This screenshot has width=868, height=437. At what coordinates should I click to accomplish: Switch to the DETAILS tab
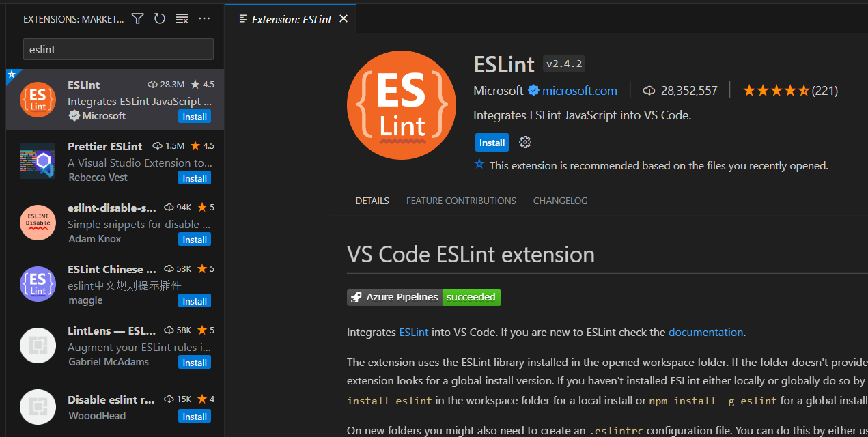click(x=372, y=201)
